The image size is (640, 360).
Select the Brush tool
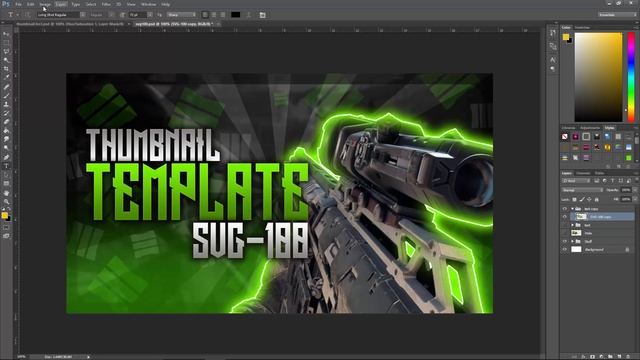click(x=6, y=96)
